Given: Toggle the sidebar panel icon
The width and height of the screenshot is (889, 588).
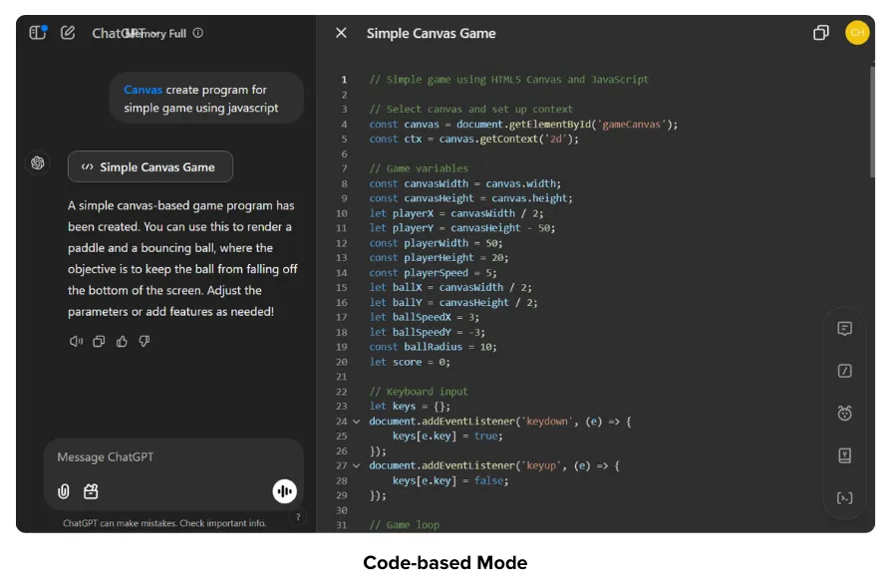Looking at the screenshot, I should (38, 33).
